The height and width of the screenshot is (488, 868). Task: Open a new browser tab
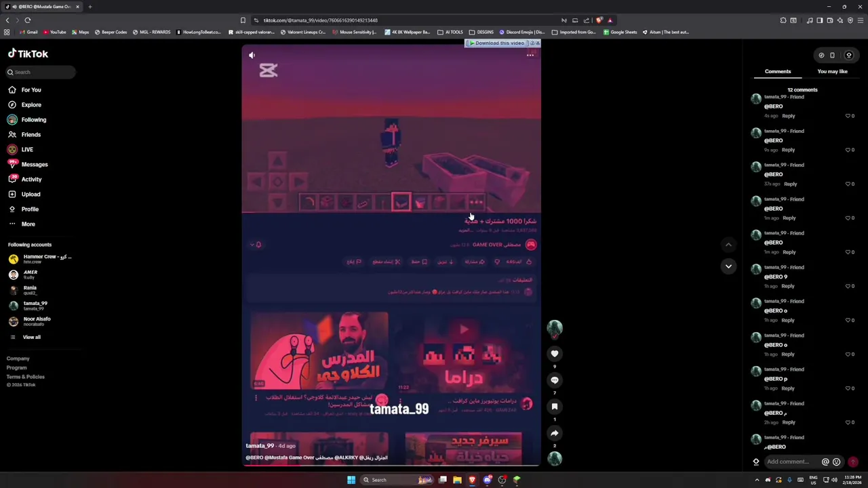(x=90, y=7)
